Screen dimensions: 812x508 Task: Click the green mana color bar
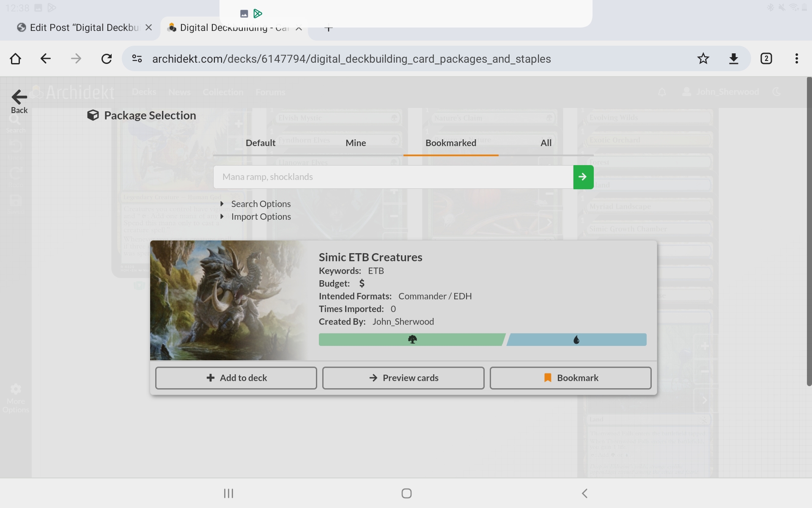tap(411, 340)
